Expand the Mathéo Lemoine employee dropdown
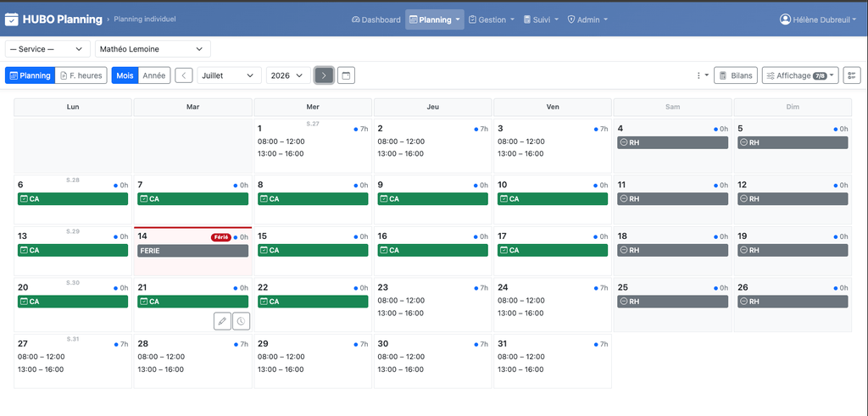The width and height of the screenshot is (868, 416). [x=153, y=48]
